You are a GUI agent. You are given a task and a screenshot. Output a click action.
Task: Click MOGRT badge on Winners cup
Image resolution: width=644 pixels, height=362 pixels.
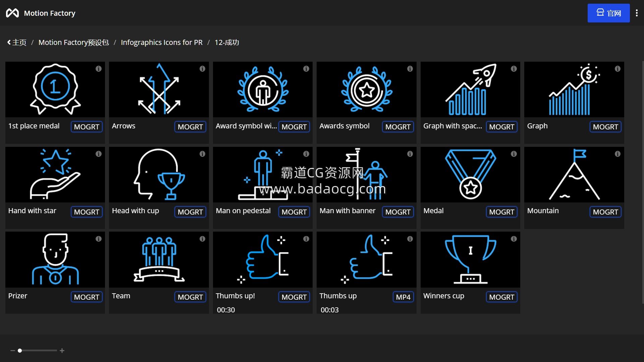(502, 297)
